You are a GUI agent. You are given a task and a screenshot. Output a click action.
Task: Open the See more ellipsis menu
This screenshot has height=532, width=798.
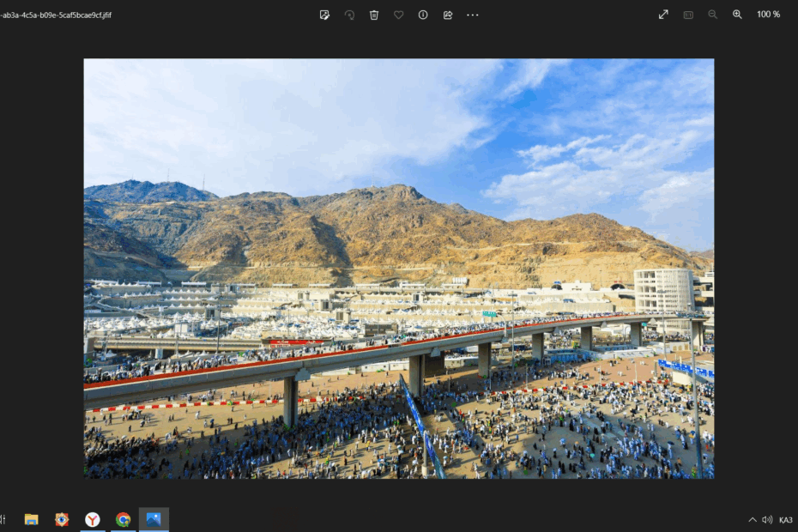point(473,15)
